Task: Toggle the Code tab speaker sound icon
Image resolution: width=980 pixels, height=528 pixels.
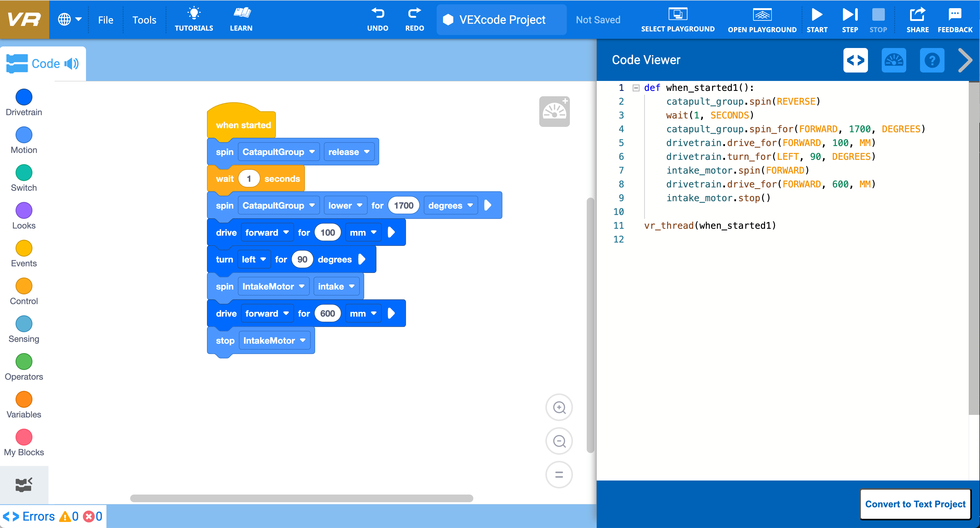Action: 71,64
